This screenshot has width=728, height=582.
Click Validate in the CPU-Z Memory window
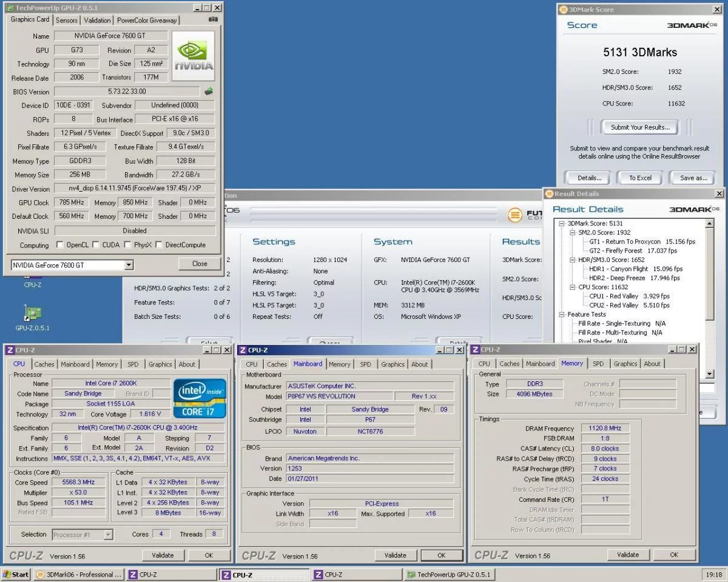(628, 555)
